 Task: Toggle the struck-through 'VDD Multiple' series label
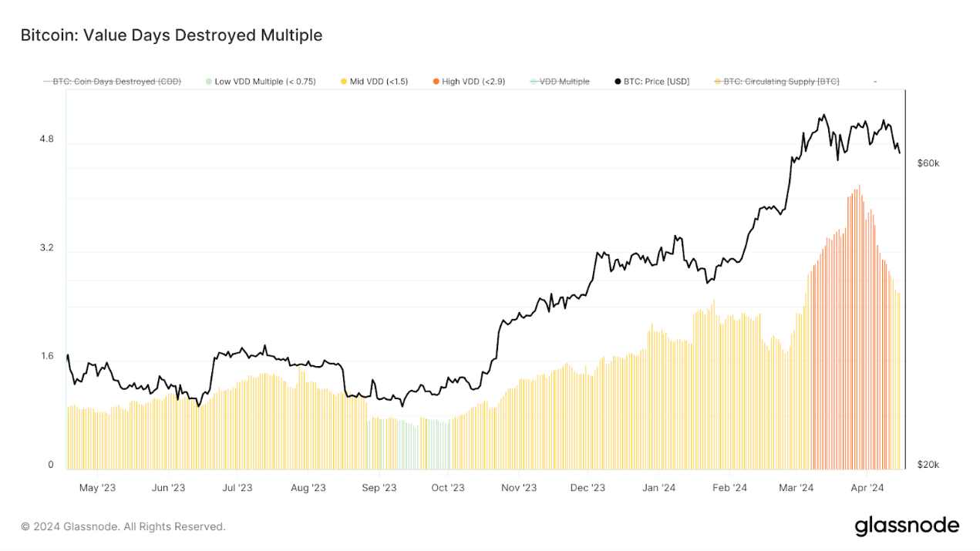(x=564, y=81)
